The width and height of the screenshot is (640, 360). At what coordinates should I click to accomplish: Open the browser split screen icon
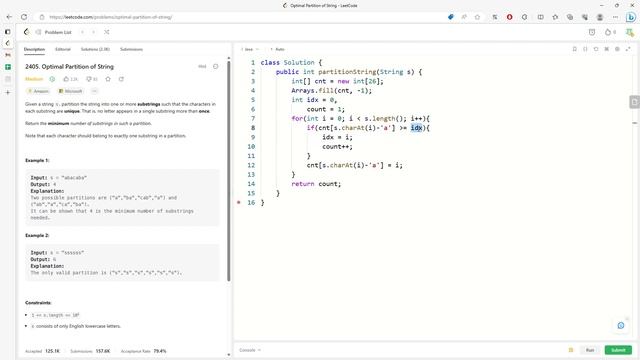(x=540, y=17)
